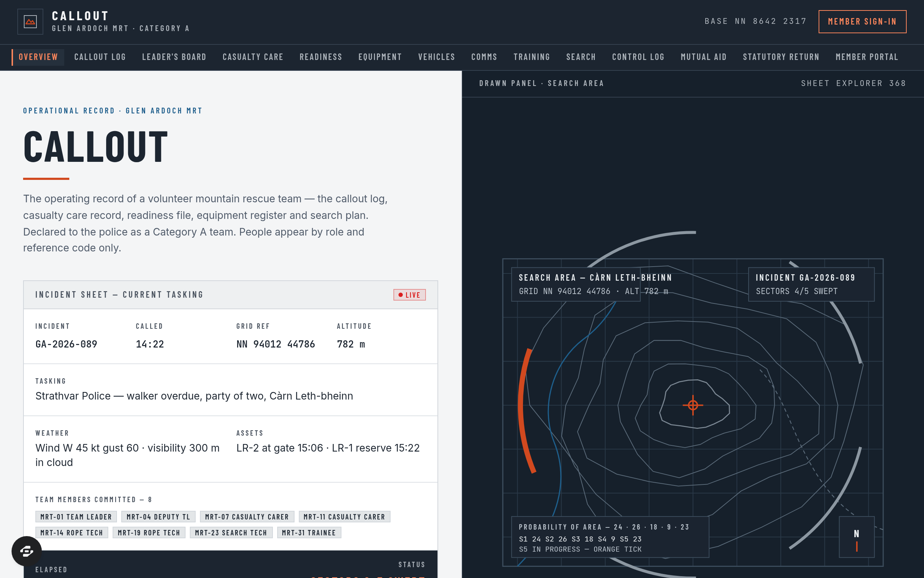Click the MRT-31 Trainee tag
The height and width of the screenshot is (578, 924).
coord(309,532)
